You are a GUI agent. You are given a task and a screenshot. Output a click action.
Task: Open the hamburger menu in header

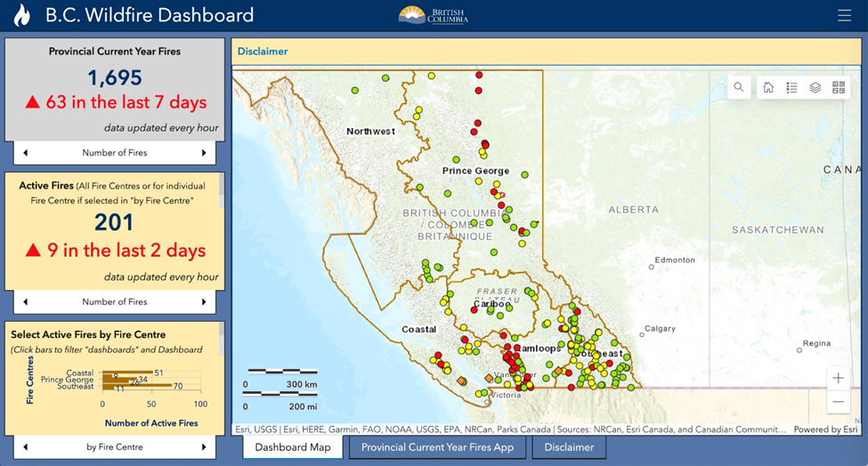point(844,15)
